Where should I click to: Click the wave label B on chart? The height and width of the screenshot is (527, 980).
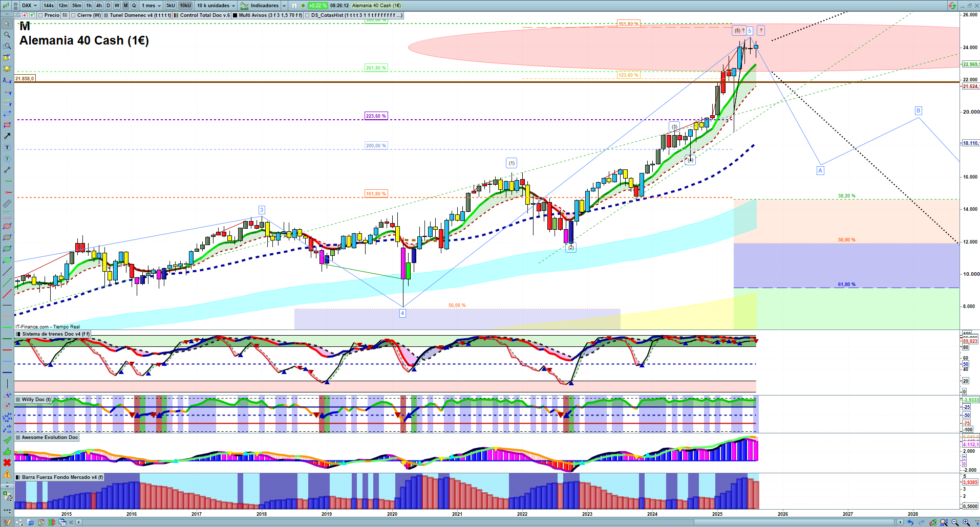point(918,111)
